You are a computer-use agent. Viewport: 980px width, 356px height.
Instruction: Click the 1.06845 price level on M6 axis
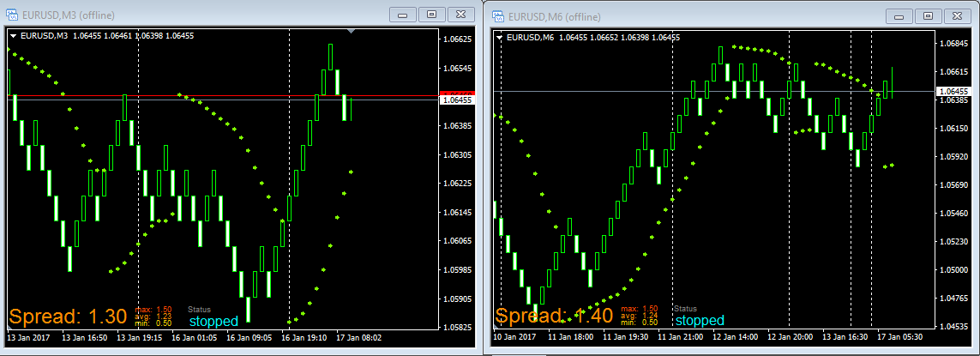(953, 43)
